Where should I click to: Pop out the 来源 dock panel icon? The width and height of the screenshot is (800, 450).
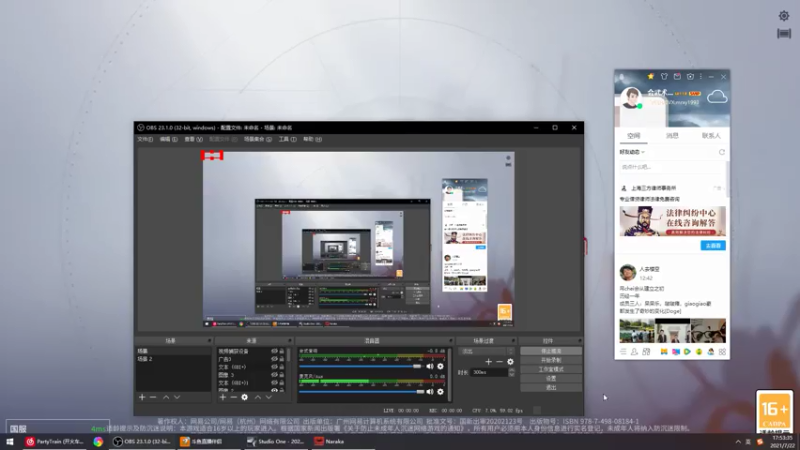[x=290, y=341]
